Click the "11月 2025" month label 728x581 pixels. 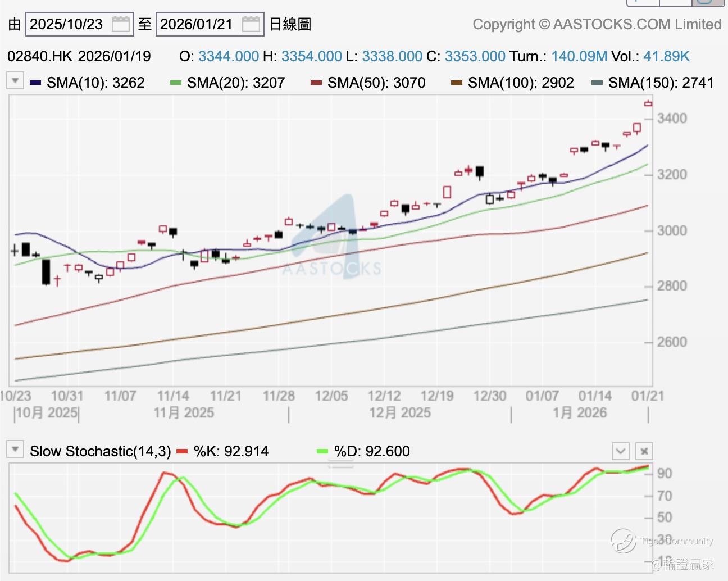pyautogui.click(x=184, y=413)
